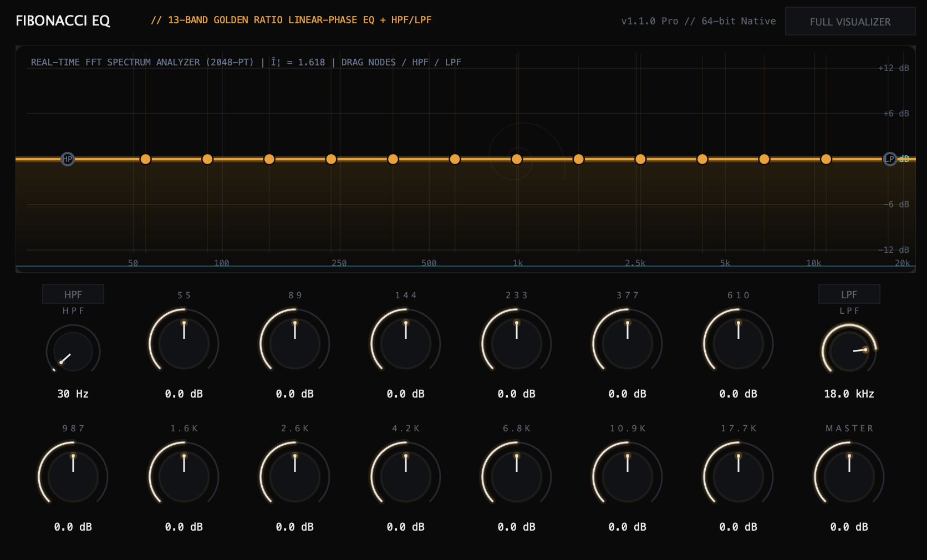The width and height of the screenshot is (927, 560).
Task: Click the 55 Hz band gain knob
Action: (x=184, y=344)
